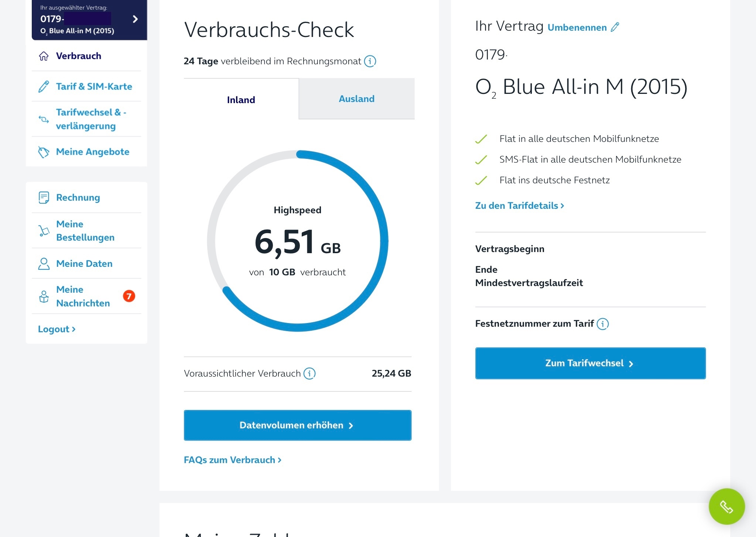Click the info icon next to Rechnungsmonat
This screenshot has height=537, width=756.
click(x=370, y=61)
